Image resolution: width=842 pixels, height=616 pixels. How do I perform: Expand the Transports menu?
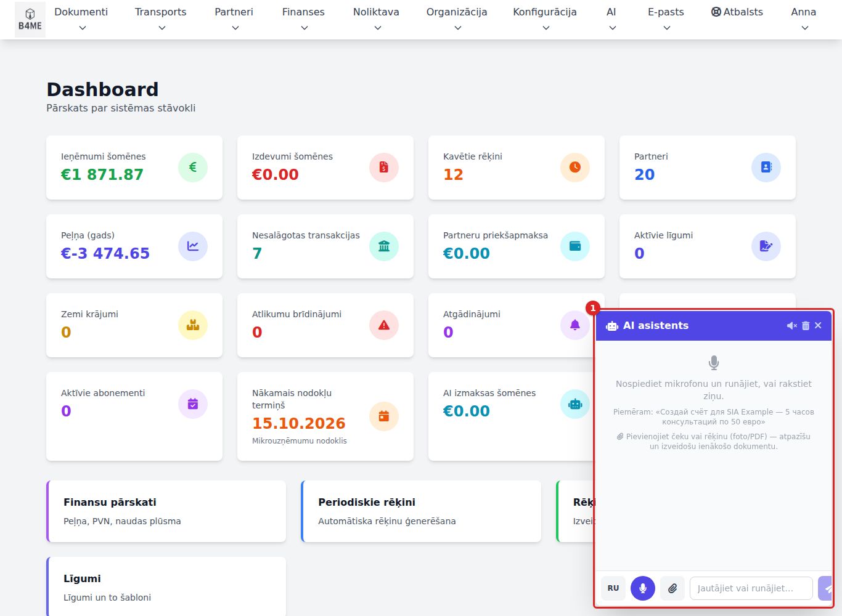161,20
